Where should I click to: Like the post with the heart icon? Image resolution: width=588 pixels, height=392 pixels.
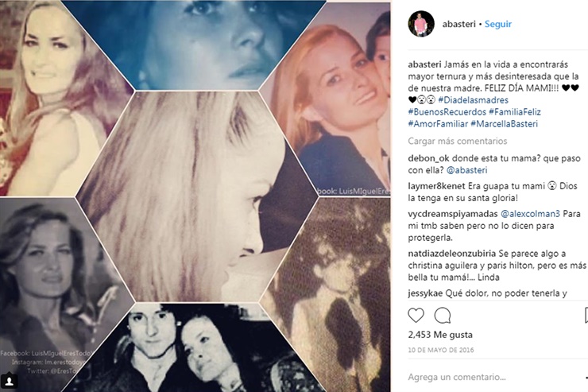tap(416, 316)
